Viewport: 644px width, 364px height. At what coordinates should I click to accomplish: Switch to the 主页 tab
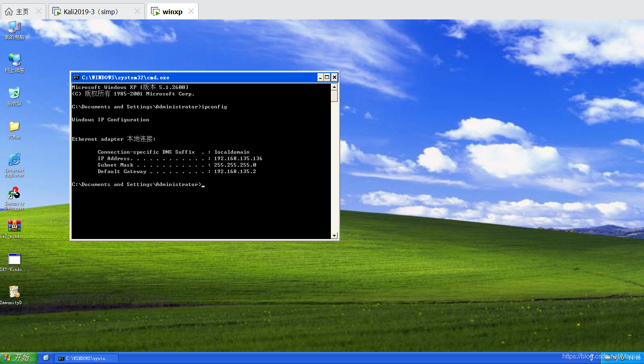pyautogui.click(x=23, y=11)
